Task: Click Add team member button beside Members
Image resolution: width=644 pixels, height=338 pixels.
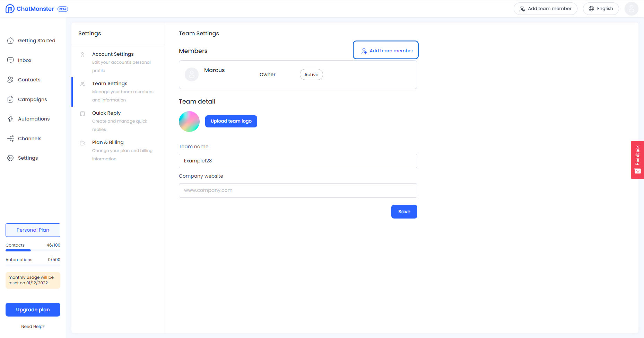Action: (x=385, y=51)
